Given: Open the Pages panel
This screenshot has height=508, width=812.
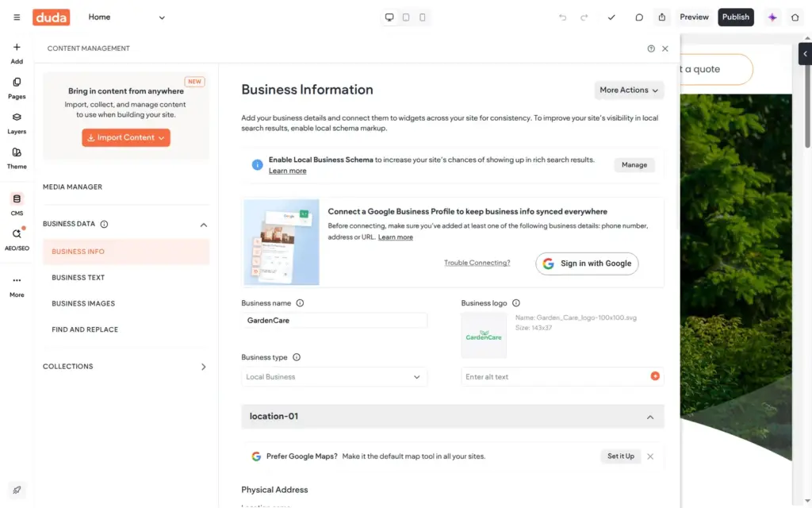Looking at the screenshot, I should (x=17, y=88).
